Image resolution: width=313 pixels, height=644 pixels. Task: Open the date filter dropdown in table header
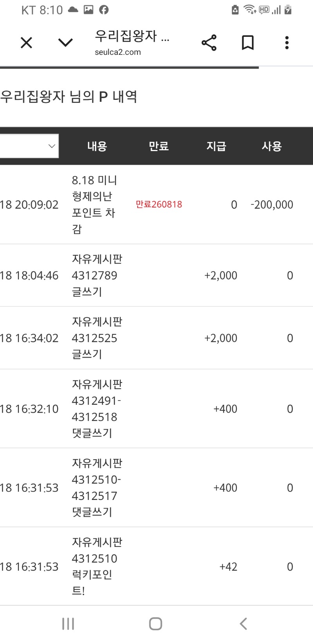[x=29, y=146]
